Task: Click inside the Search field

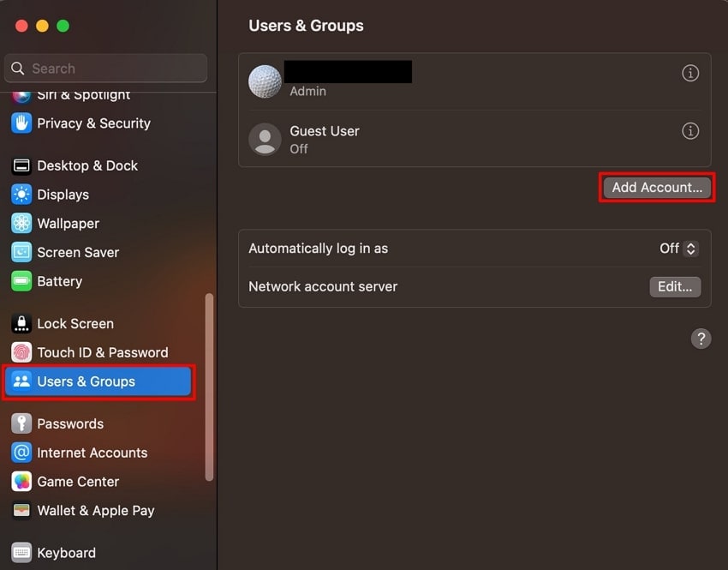Action: click(x=105, y=68)
